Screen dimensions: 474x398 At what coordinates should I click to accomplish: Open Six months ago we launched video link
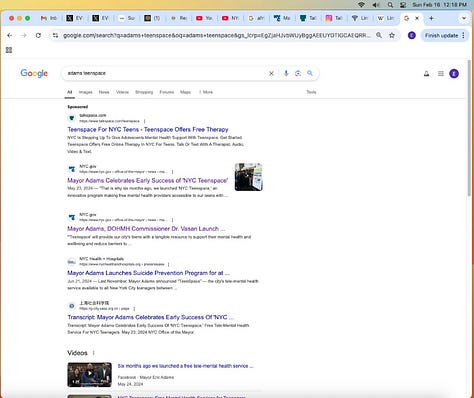point(185,366)
